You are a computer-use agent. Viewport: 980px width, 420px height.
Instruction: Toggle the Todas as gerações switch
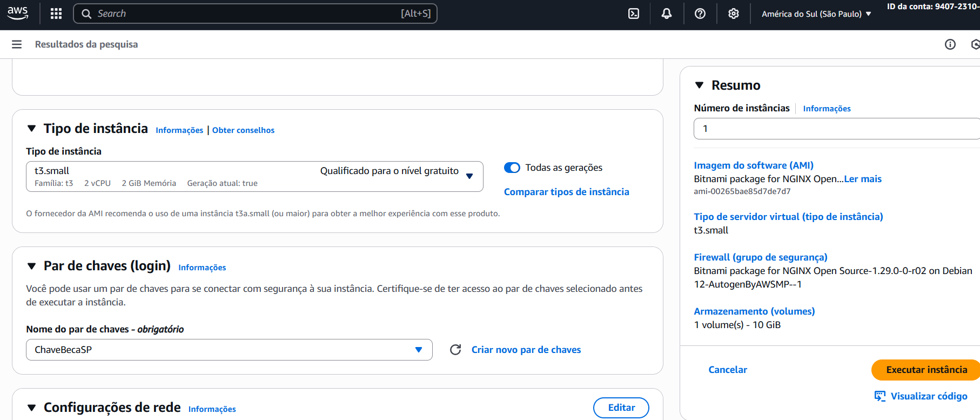[x=512, y=168]
